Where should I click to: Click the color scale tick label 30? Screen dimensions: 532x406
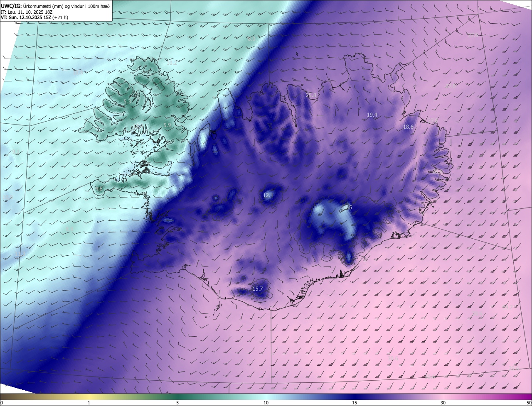(443, 403)
